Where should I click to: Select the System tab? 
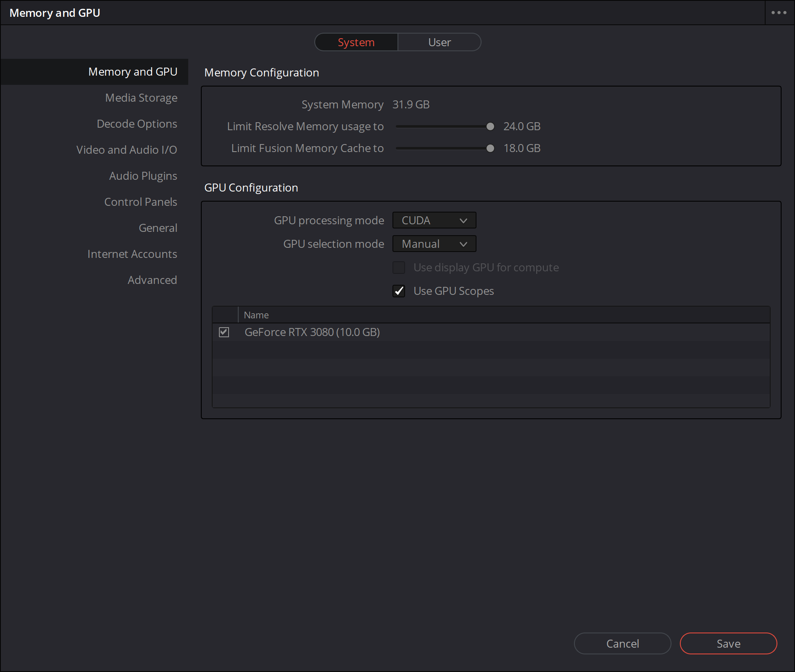click(x=356, y=42)
